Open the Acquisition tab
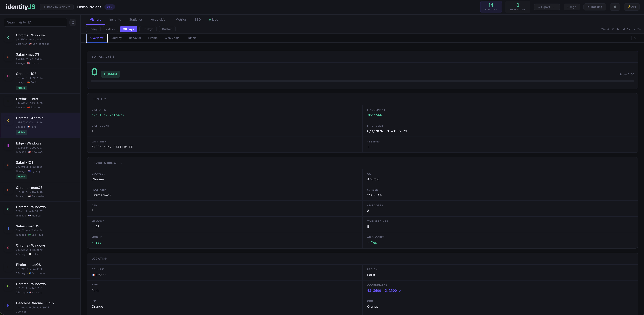The width and height of the screenshot is (644, 315). pos(159,19)
